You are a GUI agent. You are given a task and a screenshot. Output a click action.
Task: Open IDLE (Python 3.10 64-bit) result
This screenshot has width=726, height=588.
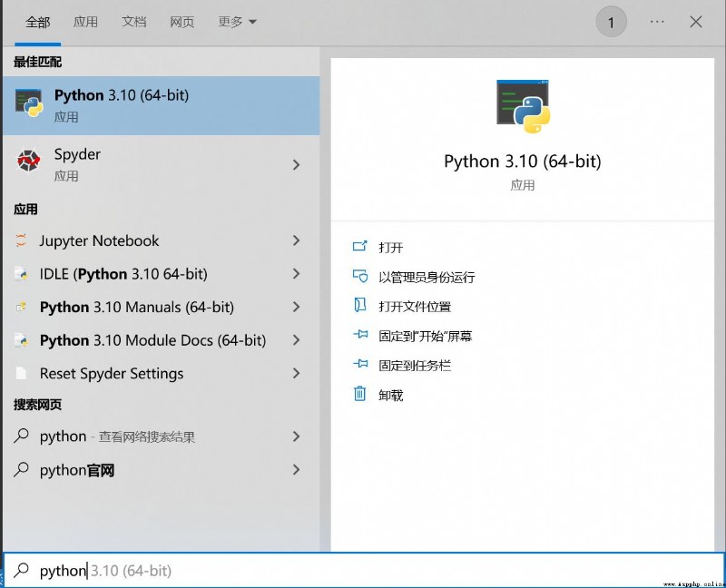point(162,274)
